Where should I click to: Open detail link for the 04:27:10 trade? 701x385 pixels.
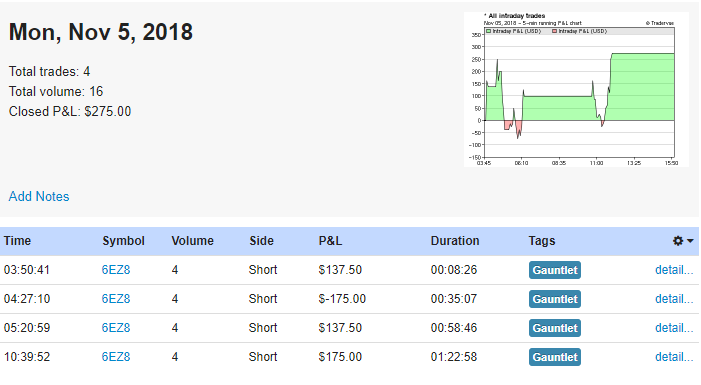coord(674,299)
